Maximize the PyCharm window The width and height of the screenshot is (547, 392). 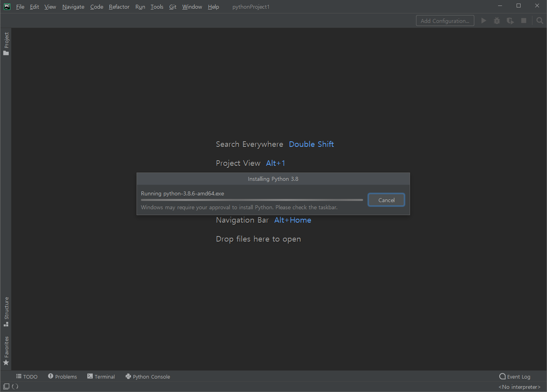519,6
